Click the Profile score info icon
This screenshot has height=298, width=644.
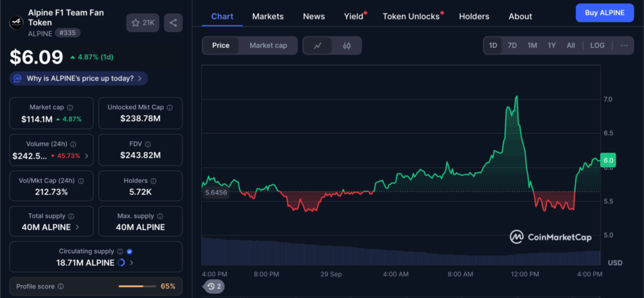[x=60, y=286]
